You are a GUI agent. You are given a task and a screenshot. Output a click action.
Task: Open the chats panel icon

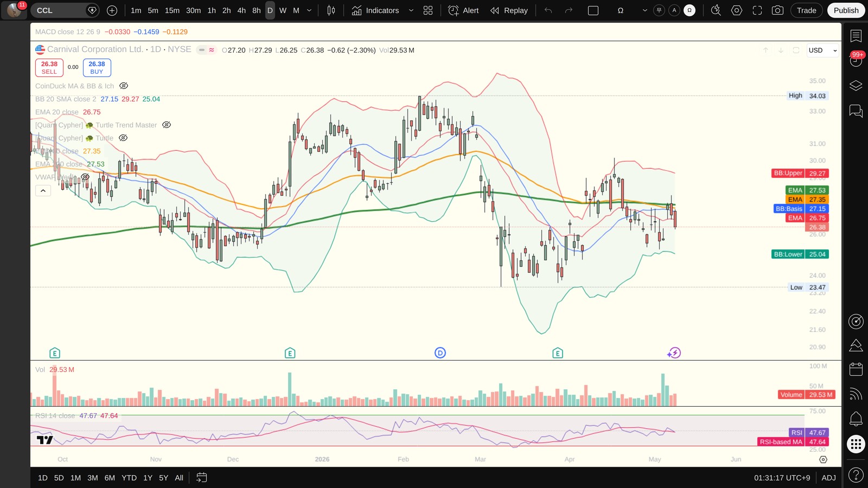pos(856,111)
